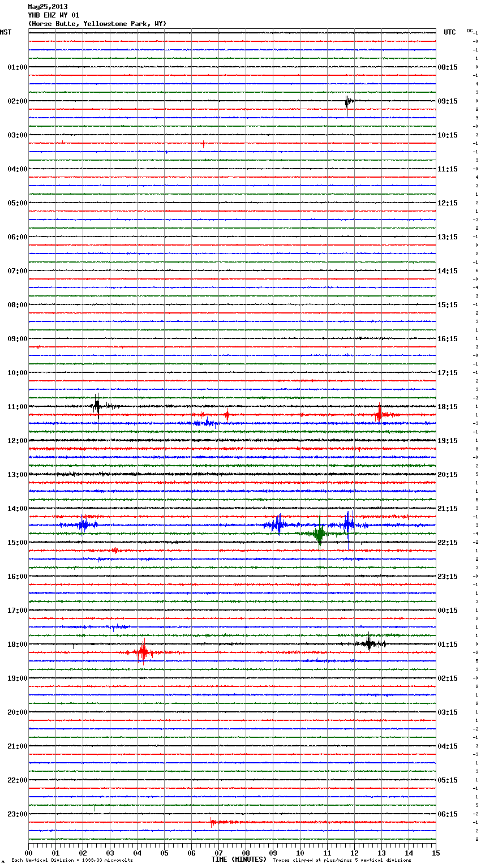
Task: Select the 18:00 MST row label
Action: [x=18, y=644]
